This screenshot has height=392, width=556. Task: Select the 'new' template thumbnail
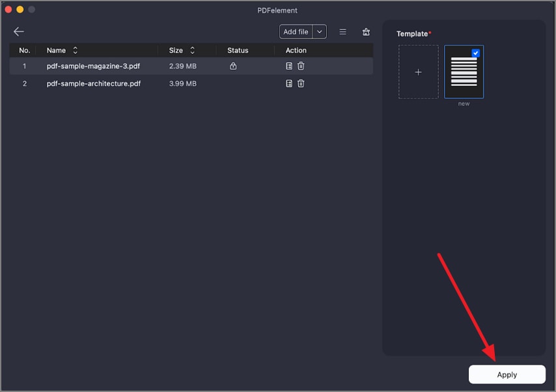pyautogui.click(x=464, y=72)
